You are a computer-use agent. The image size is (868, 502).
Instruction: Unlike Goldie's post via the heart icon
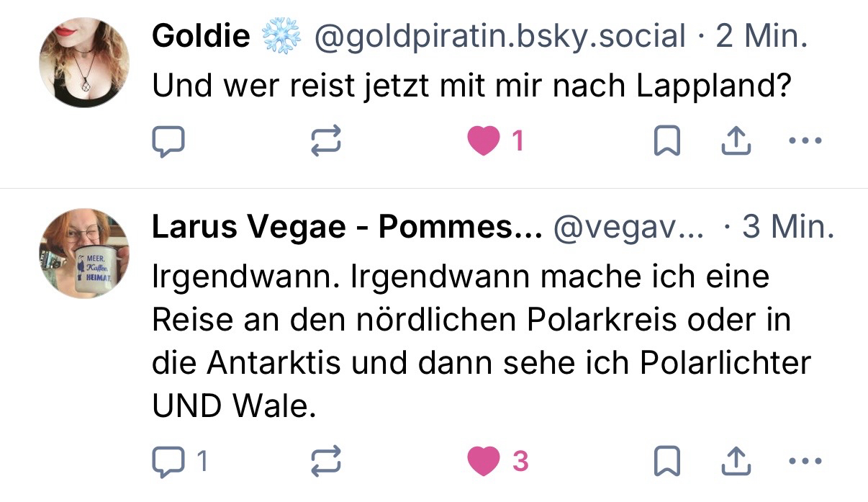tap(484, 142)
